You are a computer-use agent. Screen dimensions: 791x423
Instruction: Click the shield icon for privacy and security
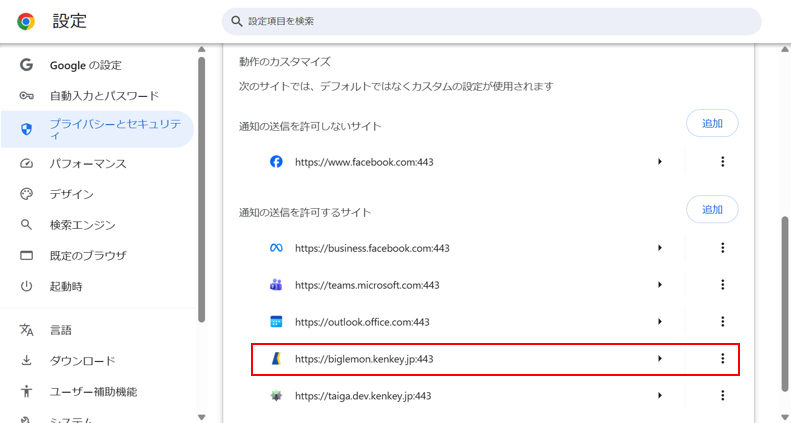tap(26, 130)
